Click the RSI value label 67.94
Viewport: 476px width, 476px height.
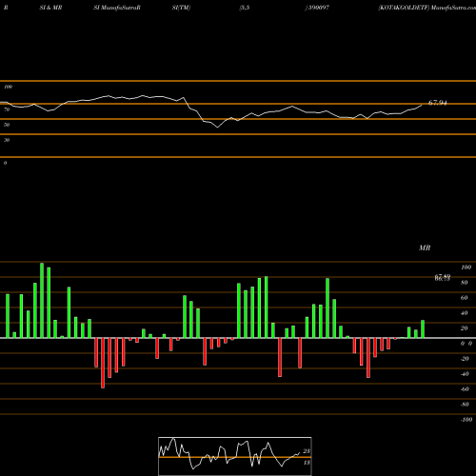point(438,103)
